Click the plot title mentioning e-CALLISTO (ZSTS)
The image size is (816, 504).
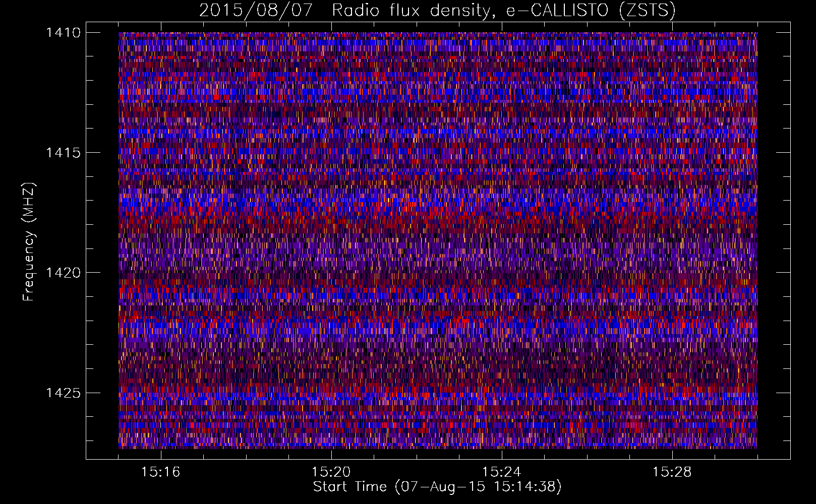(437, 11)
